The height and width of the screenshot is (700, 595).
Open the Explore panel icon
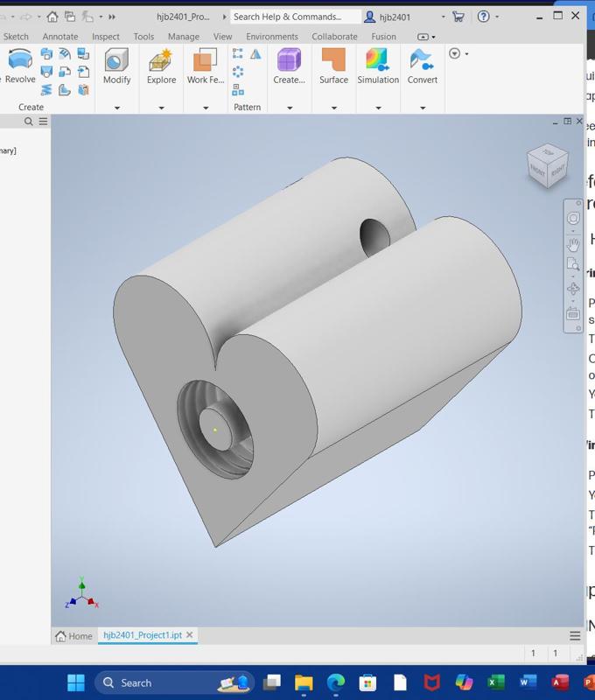point(161,60)
